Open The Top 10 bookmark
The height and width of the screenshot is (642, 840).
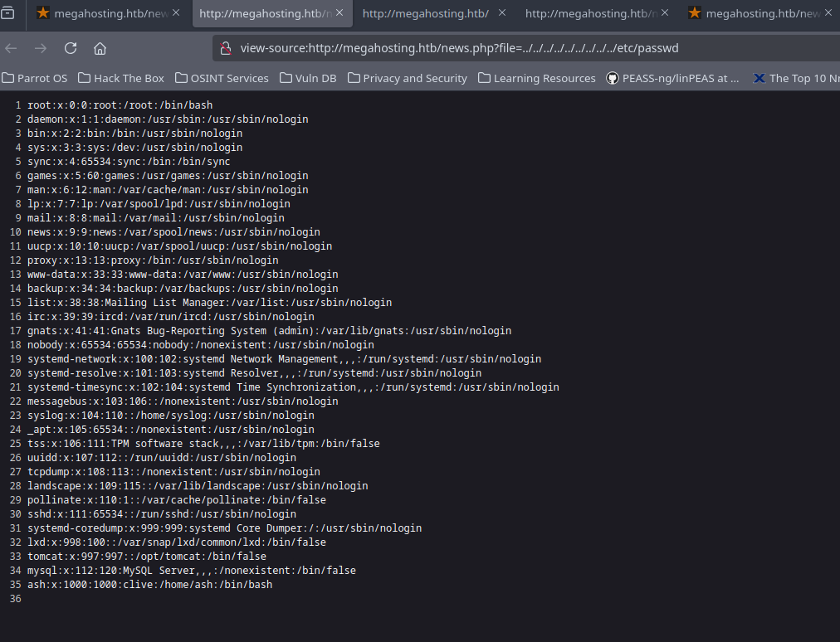(x=795, y=78)
